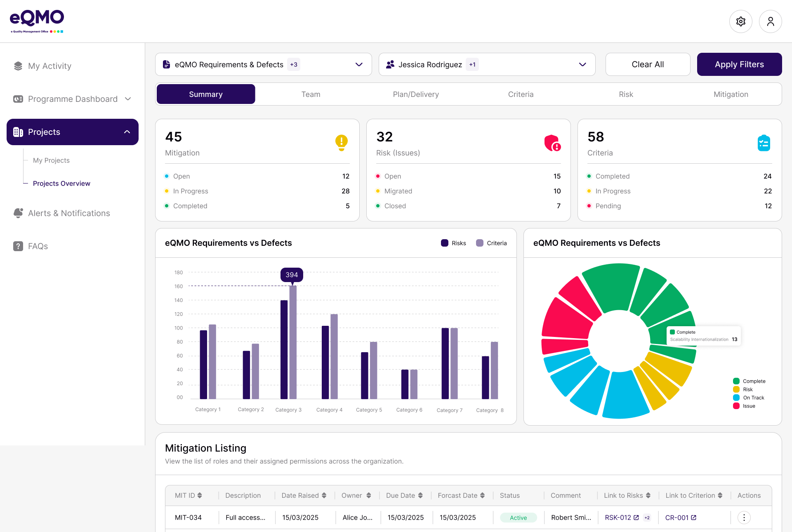
Task: Expand Programme Dashboard menu
Action: click(128, 99)
